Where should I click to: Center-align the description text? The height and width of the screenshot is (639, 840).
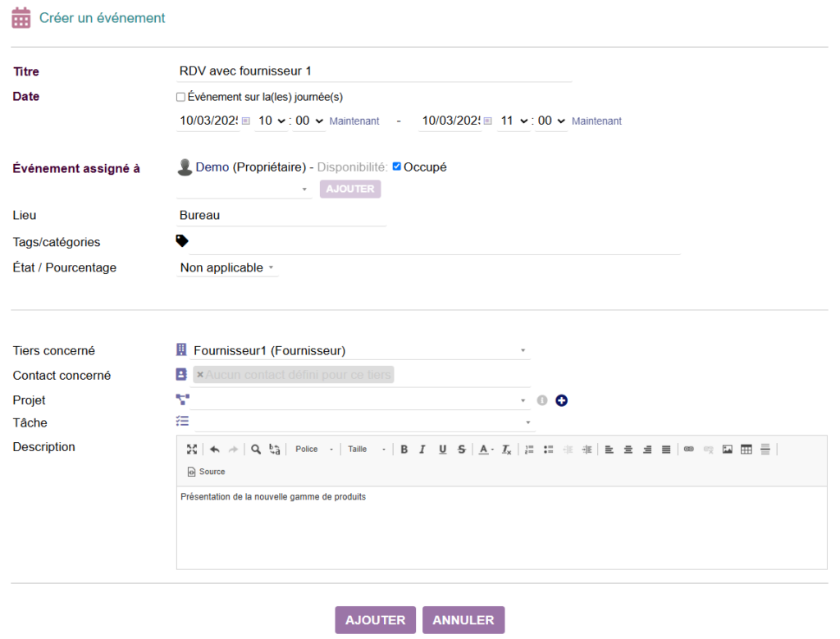(x=628, y=450)
